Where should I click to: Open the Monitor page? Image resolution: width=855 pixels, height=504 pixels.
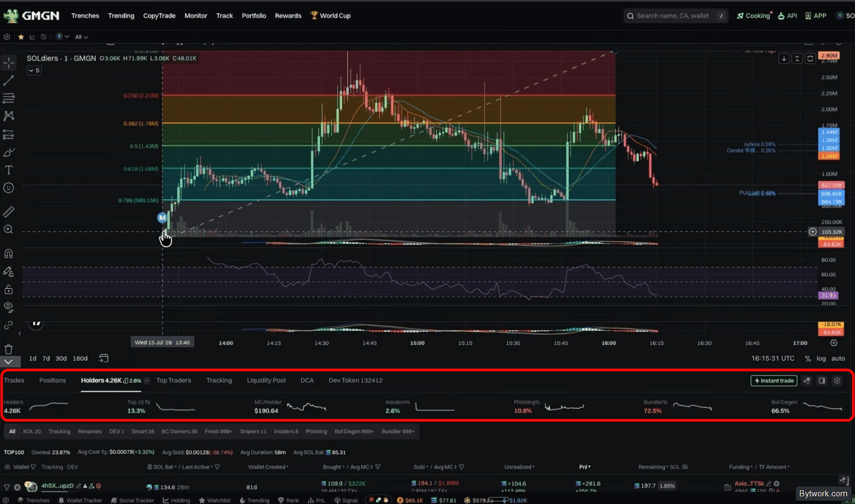196,15
